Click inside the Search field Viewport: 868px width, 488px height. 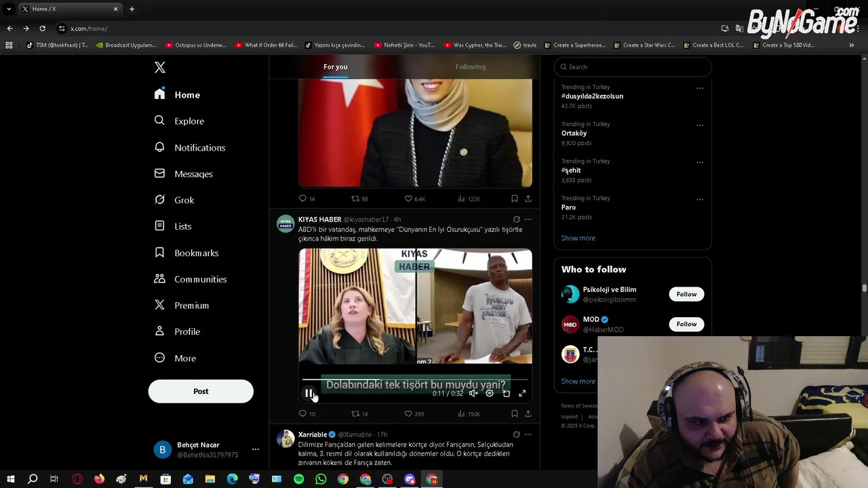[x=633, y=67]
